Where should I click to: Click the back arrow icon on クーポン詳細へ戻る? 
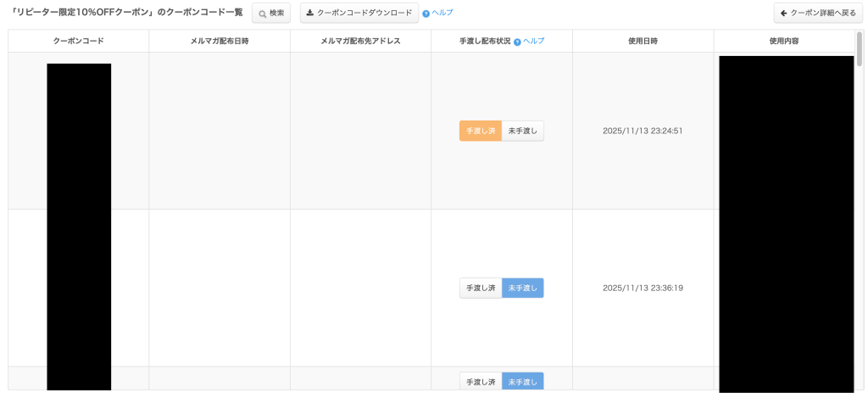[784, 14]
